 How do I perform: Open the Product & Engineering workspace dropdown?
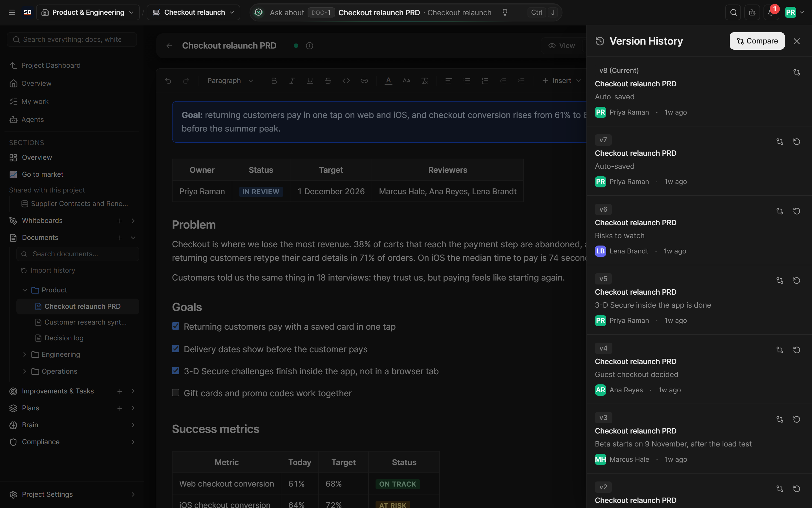pos(88,12)
